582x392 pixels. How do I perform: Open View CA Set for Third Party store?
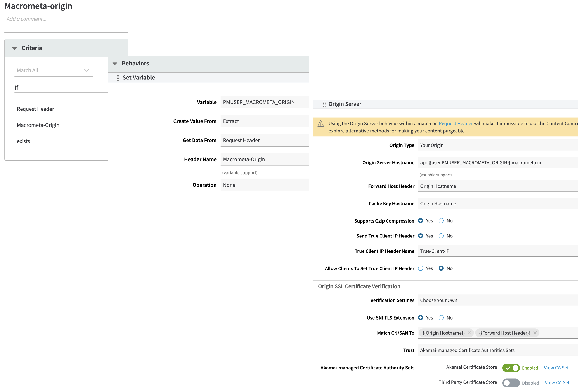tap(557, 383)
